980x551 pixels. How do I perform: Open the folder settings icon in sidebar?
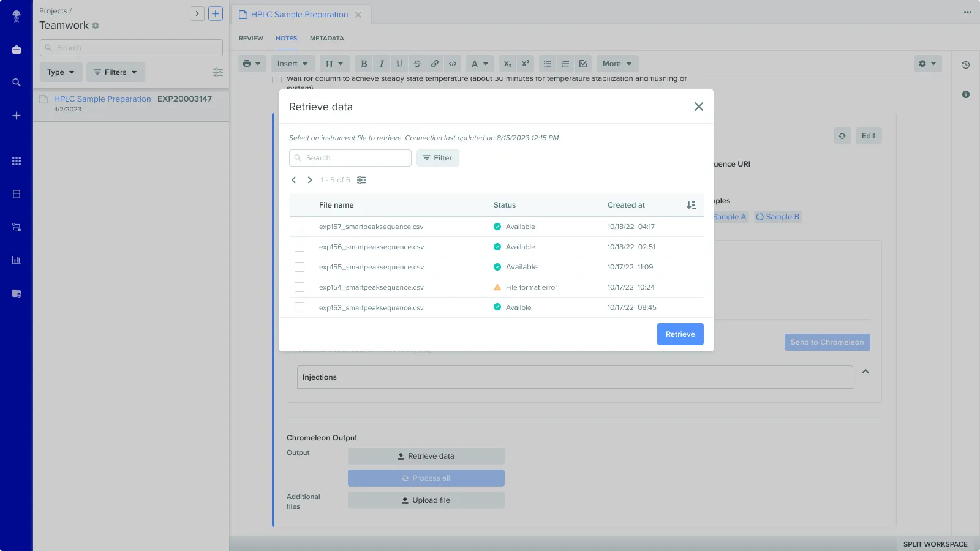tap(17, 293)
